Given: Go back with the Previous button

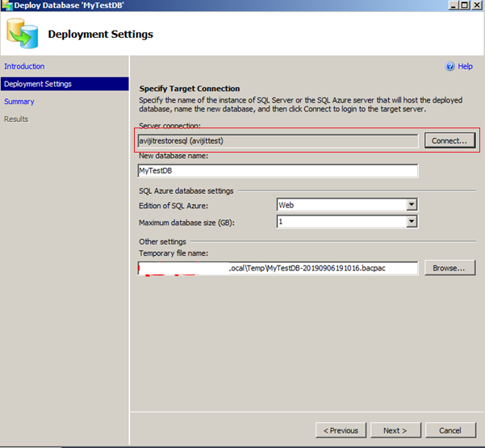Looking at the screenshot, I should pyautogui.click(x=341, y=430).
